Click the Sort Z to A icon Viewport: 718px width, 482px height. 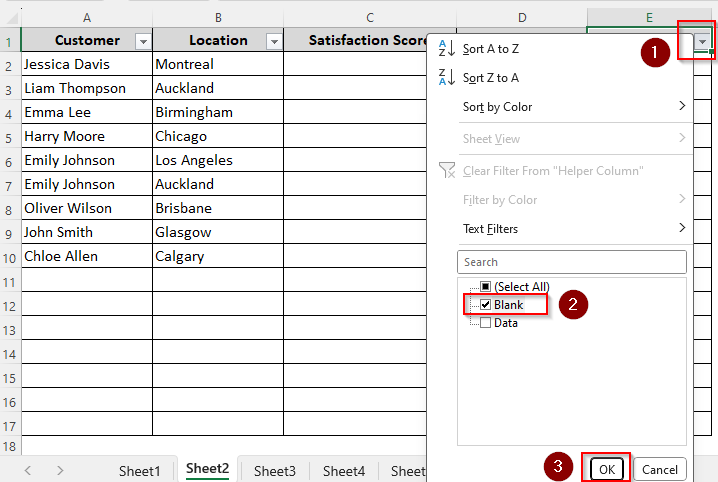click(x=446, y=77)
